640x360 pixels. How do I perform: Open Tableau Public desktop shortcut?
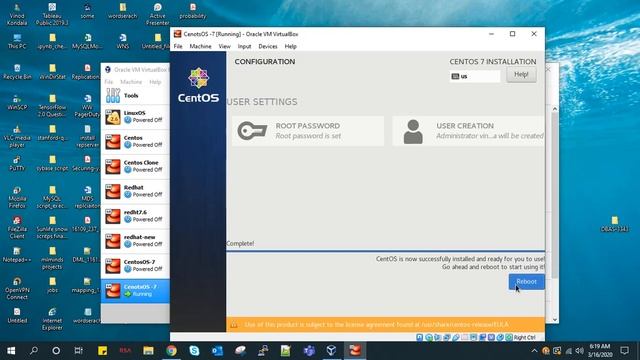(52, 14)
